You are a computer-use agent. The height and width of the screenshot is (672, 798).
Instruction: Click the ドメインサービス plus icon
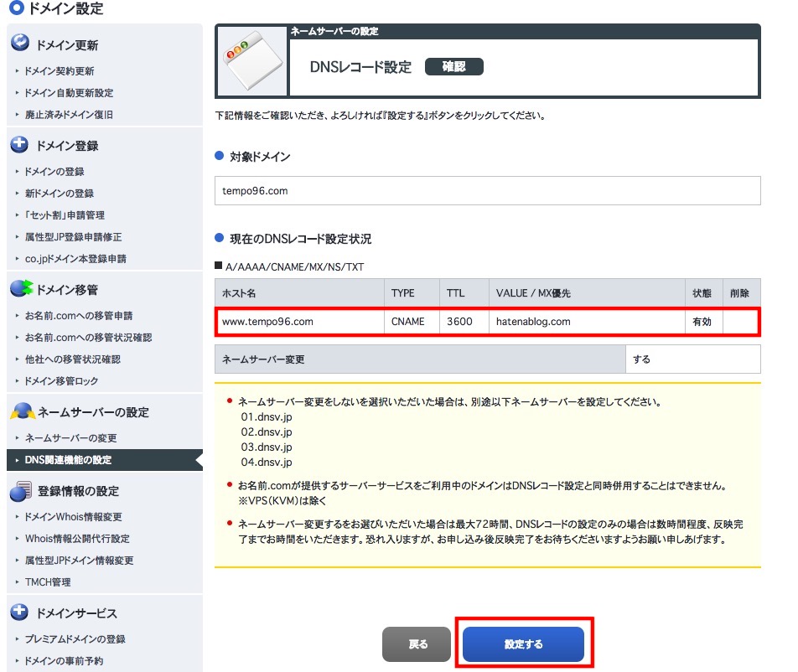pyautogui.click(x=19, y=612)
